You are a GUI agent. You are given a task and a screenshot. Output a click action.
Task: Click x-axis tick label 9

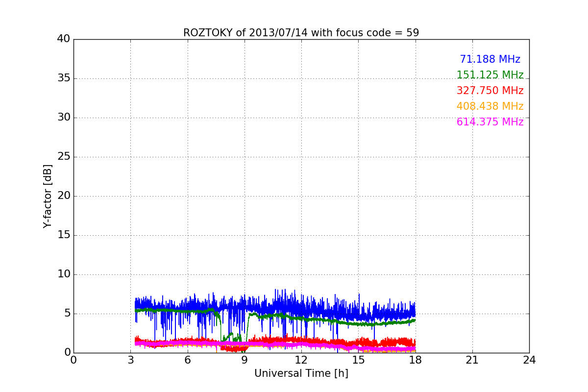[244, 360]
